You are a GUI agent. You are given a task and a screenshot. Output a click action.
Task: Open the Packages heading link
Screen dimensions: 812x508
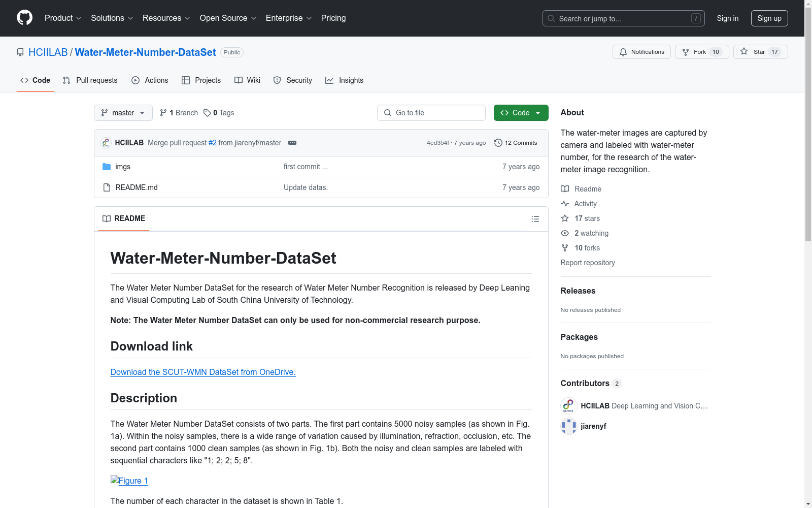click(579, 337)
